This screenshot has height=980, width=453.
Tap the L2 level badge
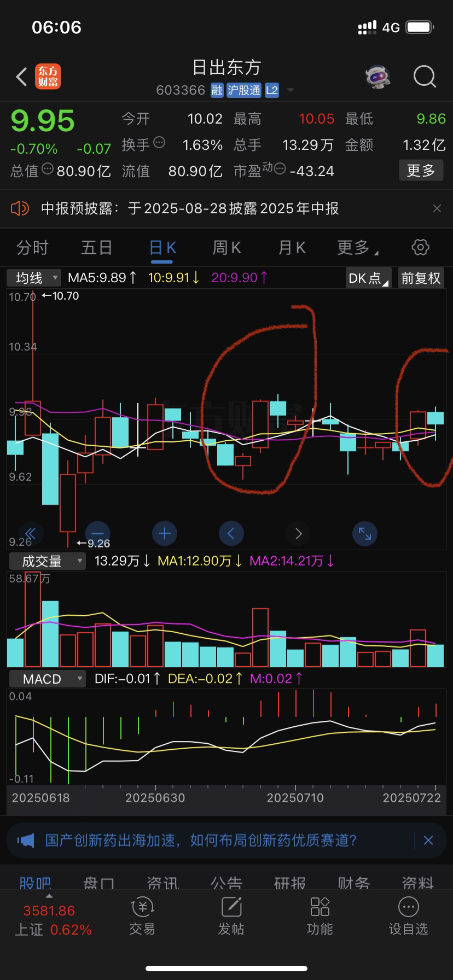(272, 90)
